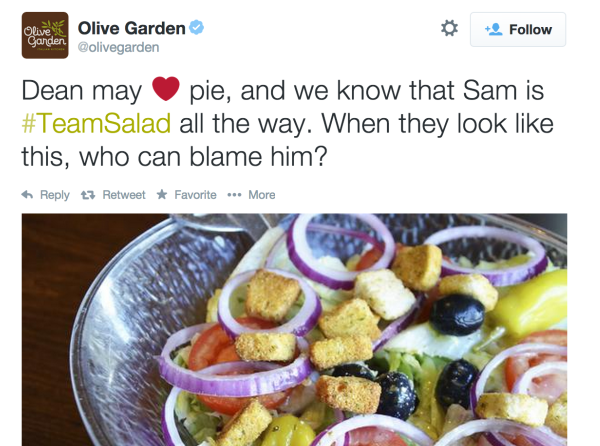Open the #TeamSalad hashtag

pos(96,125)
